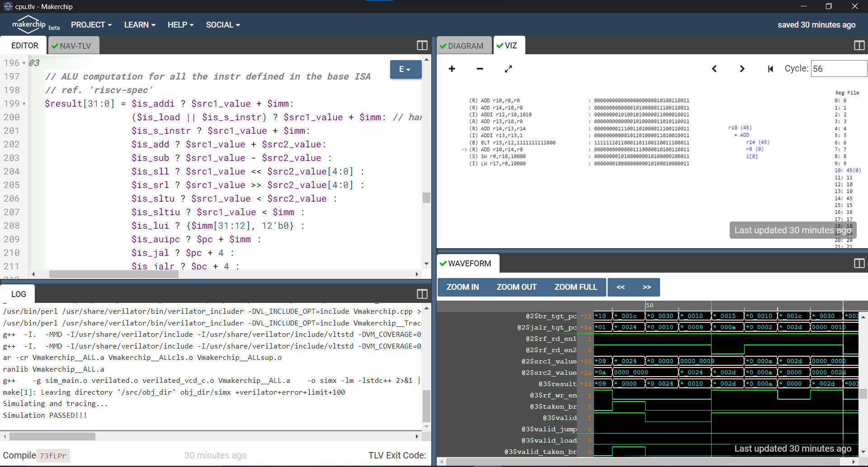Select @2$src1_value waveform signal
This screenshot has height=467, width=868.
pos(549,361)
